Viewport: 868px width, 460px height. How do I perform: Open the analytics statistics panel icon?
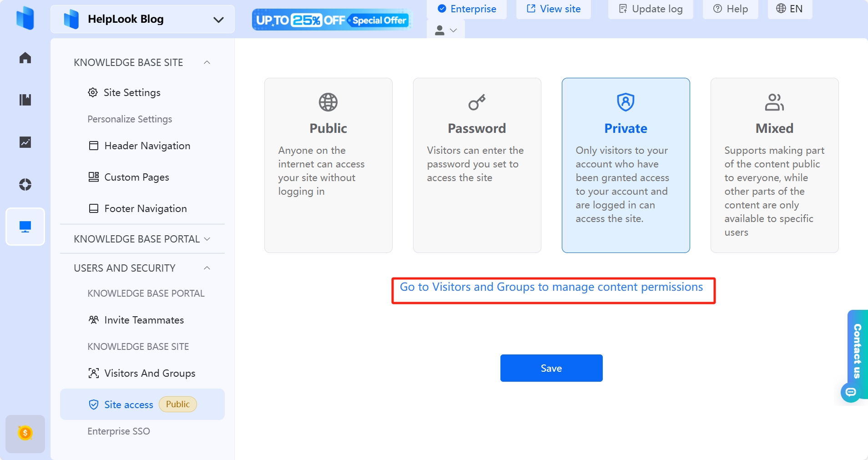click(x=25, y=142)
